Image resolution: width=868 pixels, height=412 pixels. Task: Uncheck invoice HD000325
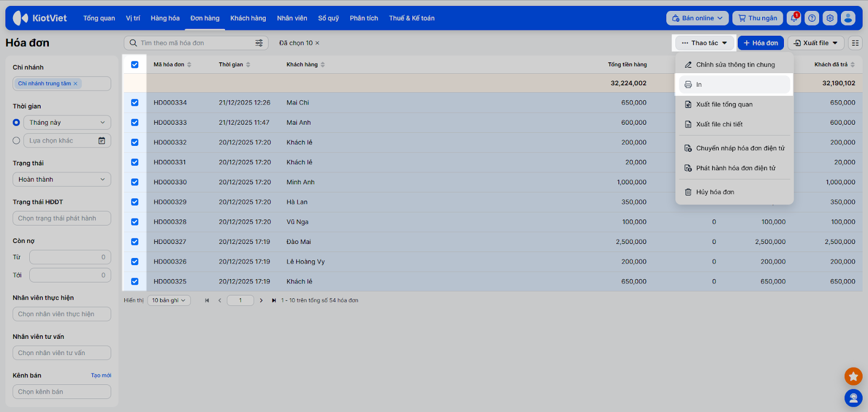tap(135, 281)
